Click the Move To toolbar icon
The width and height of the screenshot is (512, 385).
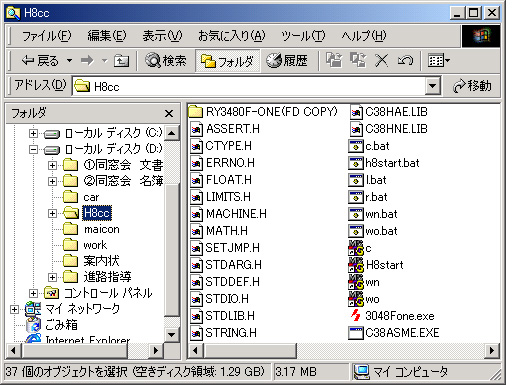pyautogui.click(x=334, y=61)
